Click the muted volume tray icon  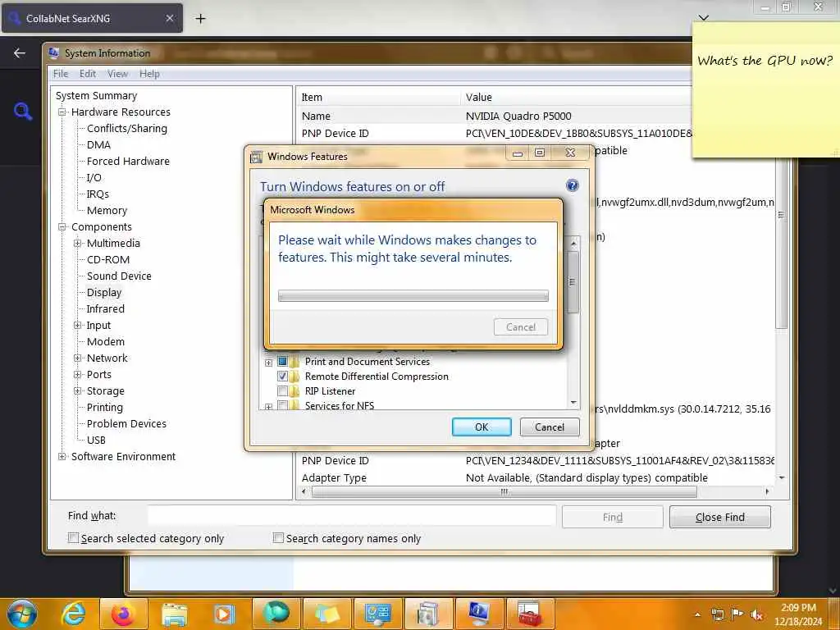[x=756, y=614]
